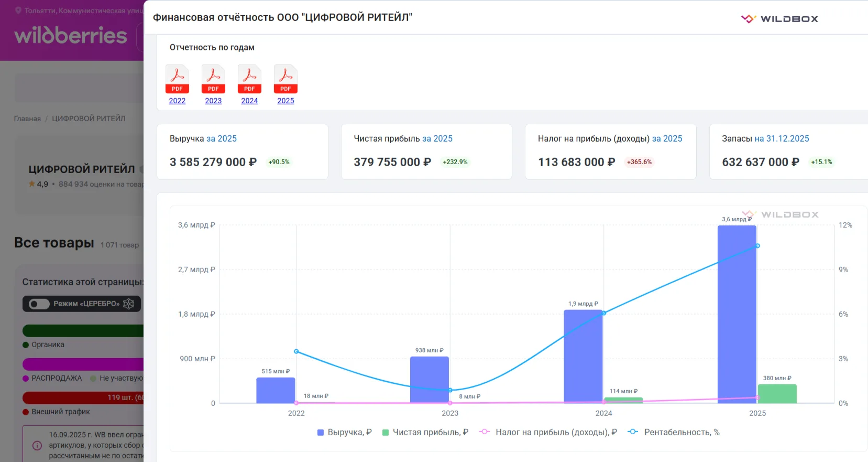The width and height of the screenshot is (868, 462).
Task: Click the 2024 year link
Action: click(249, 101)
